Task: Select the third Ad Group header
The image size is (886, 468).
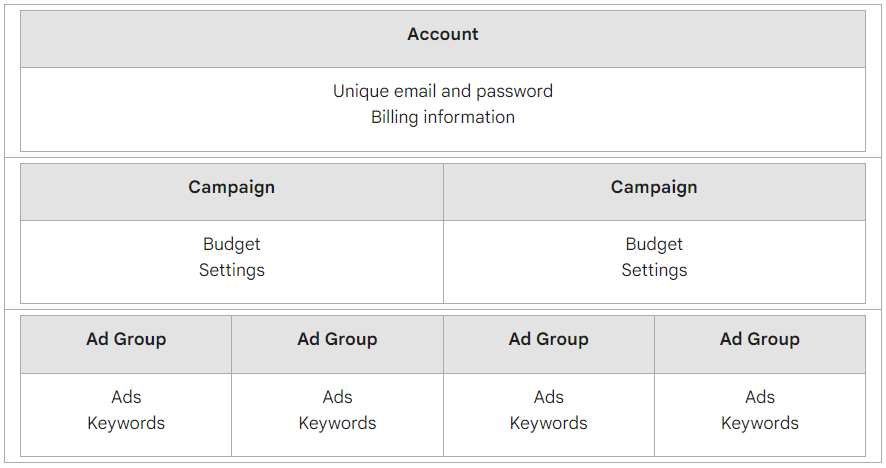Action: (x=548, y=340)
